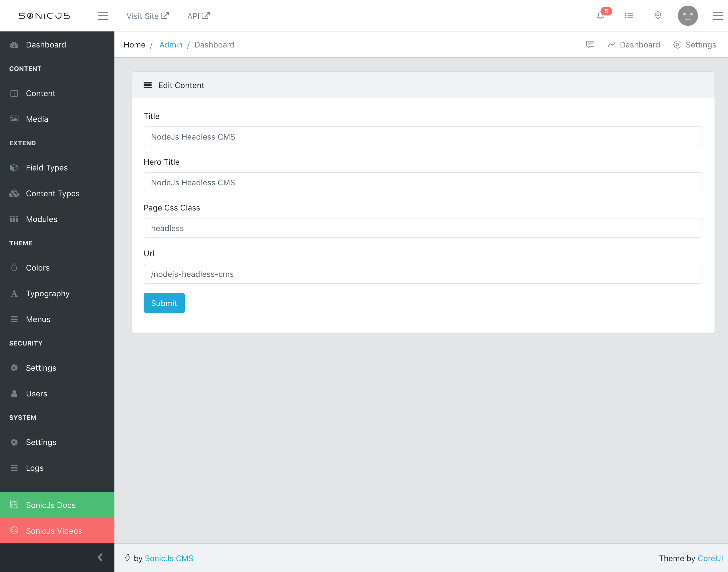Click the Logs bars icon
This screenshot has height=572, width=728.
14,468
